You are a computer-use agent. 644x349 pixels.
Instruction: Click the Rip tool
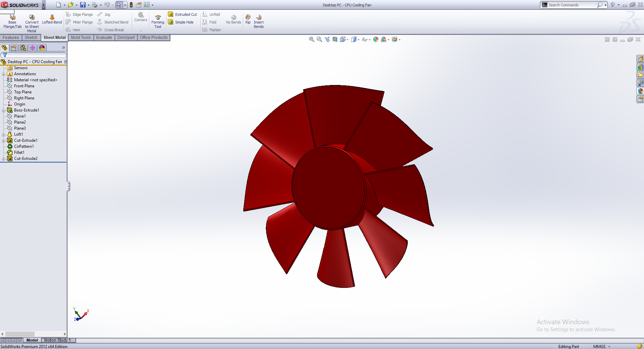click(248, 19)
